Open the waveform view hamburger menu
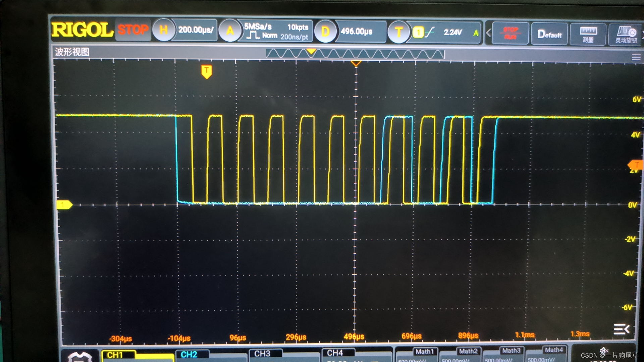This screenshot has height=362, width=644. pyautogui.click(x=636, y=57)
